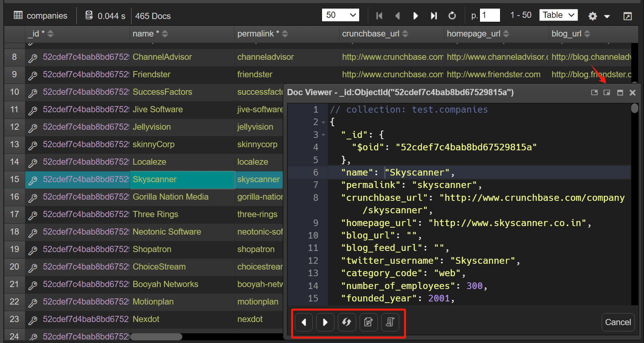Collapse the _id object fold at line 3
The image size is (644, 343).
pos(323,135)
